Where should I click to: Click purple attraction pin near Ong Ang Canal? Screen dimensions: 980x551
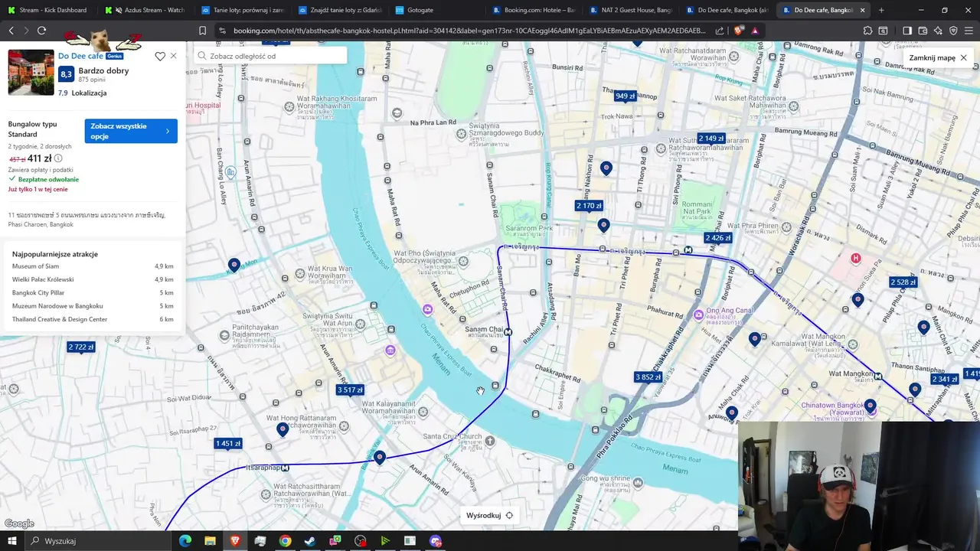coord(698,315)
